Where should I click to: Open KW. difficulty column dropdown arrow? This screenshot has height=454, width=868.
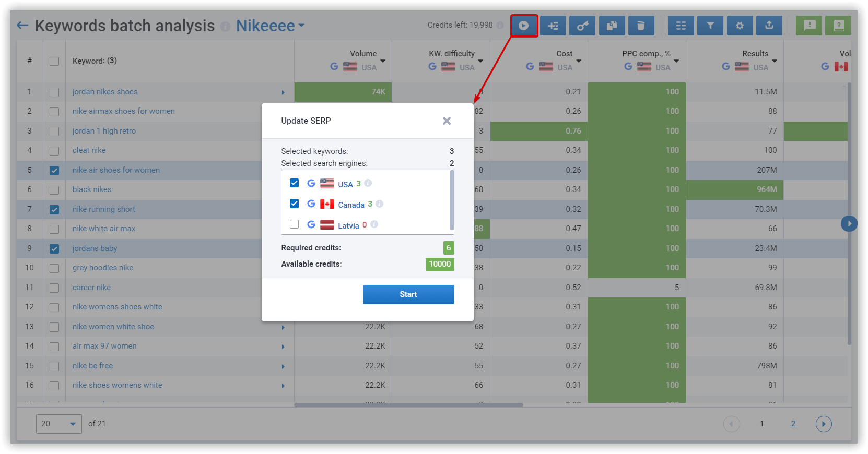coord(480,61)
